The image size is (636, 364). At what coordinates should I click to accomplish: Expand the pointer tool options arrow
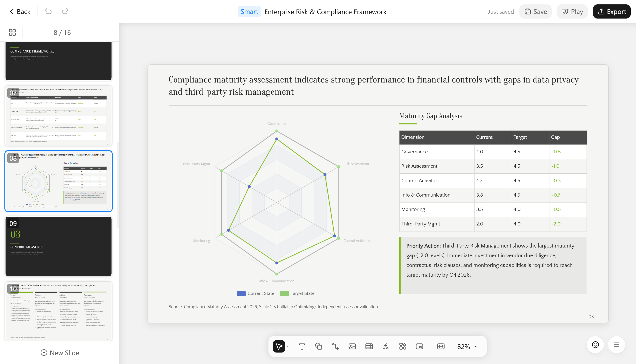click(288, 347)
